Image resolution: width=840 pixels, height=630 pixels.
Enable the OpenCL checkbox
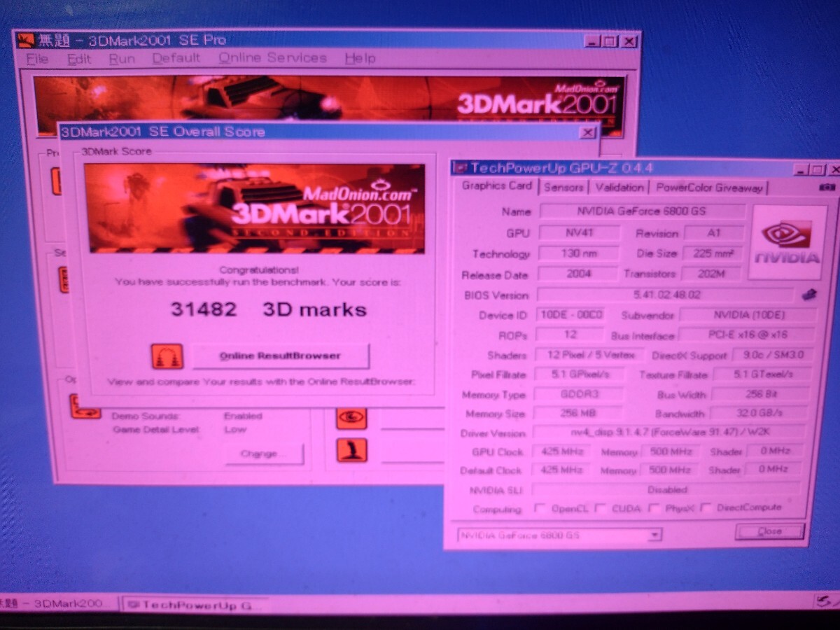click(539, 508)
